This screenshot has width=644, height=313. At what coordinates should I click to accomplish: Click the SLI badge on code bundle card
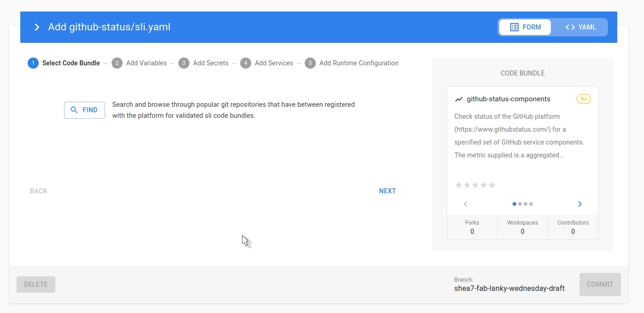click(x=584, y=99)
